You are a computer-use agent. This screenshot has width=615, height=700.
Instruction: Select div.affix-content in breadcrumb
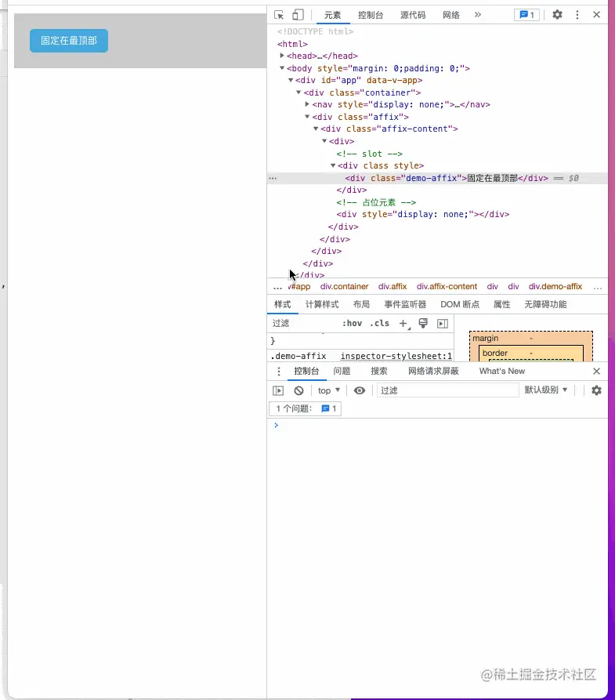click(447, 287)
